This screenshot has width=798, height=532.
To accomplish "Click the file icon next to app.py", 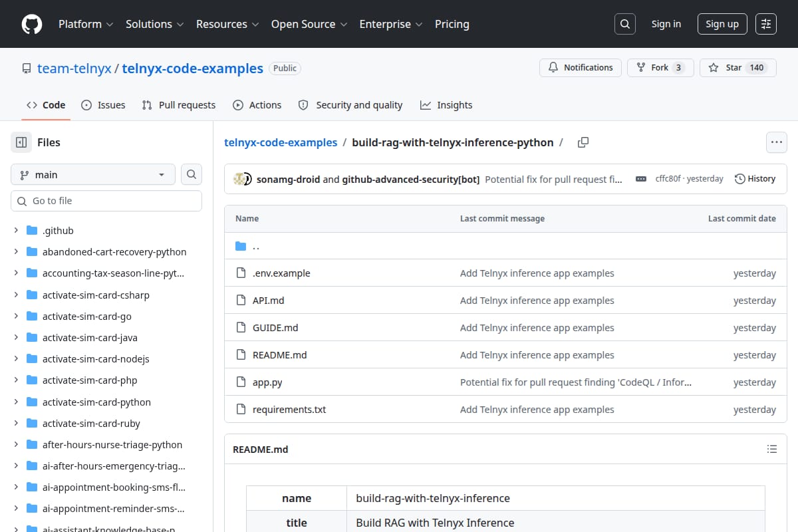I will 241,382.
